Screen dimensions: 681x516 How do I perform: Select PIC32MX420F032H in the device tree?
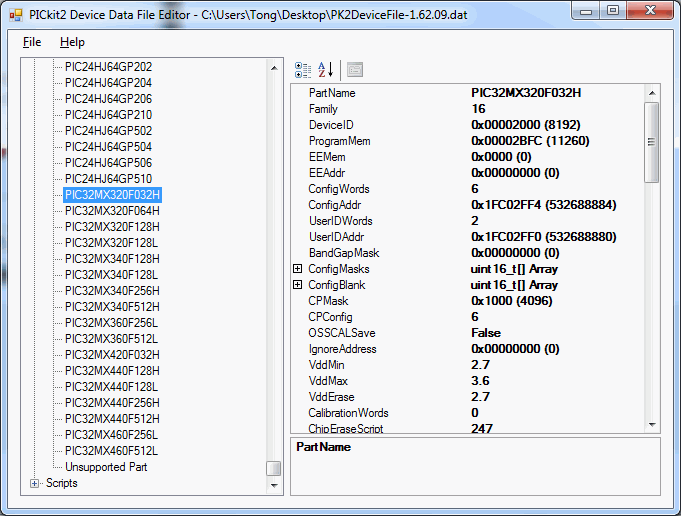pos(112,355)
